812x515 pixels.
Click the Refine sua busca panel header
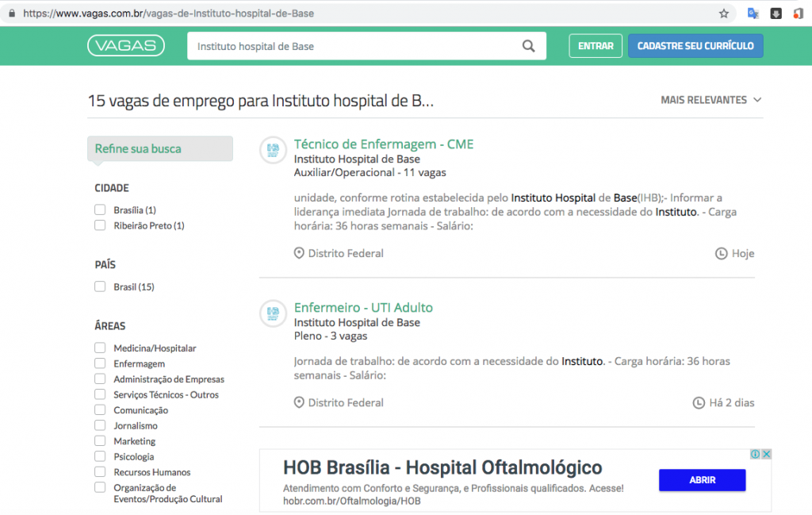click(159, 148)
